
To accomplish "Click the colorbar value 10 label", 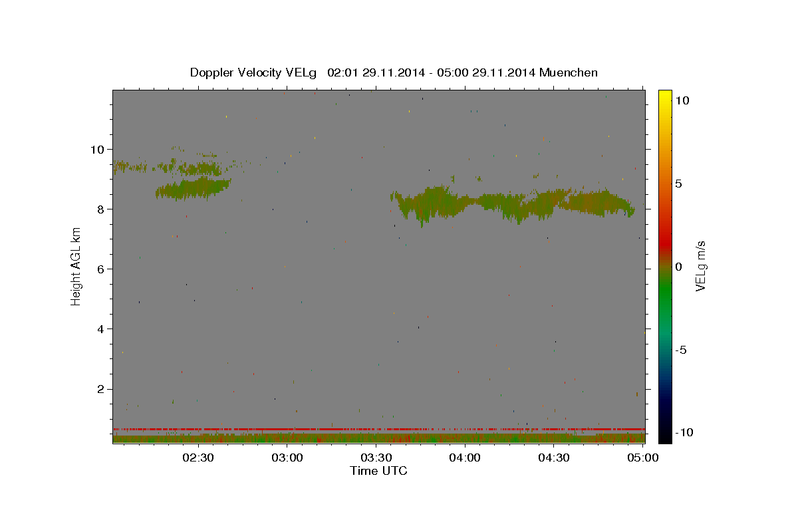I will point(682,100).
